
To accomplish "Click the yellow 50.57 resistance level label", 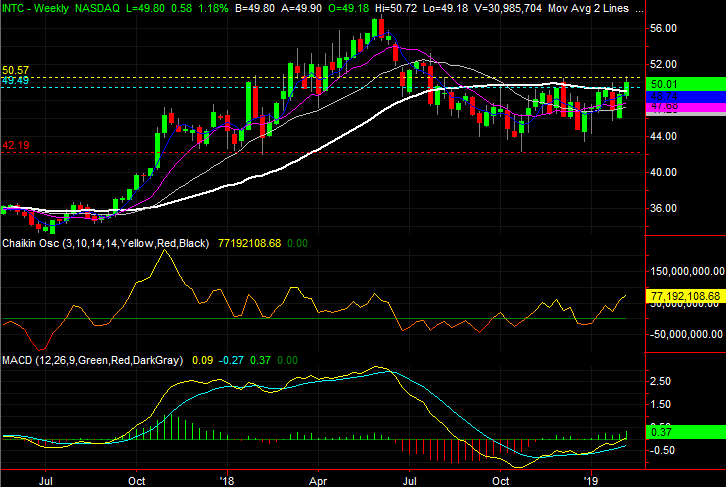I will point(15,70).
